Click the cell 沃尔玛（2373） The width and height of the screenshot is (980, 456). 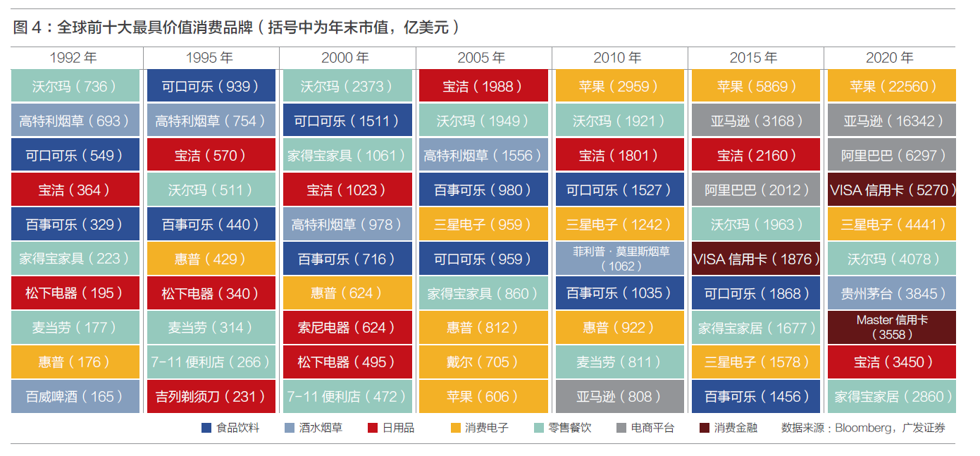[347, 86]
